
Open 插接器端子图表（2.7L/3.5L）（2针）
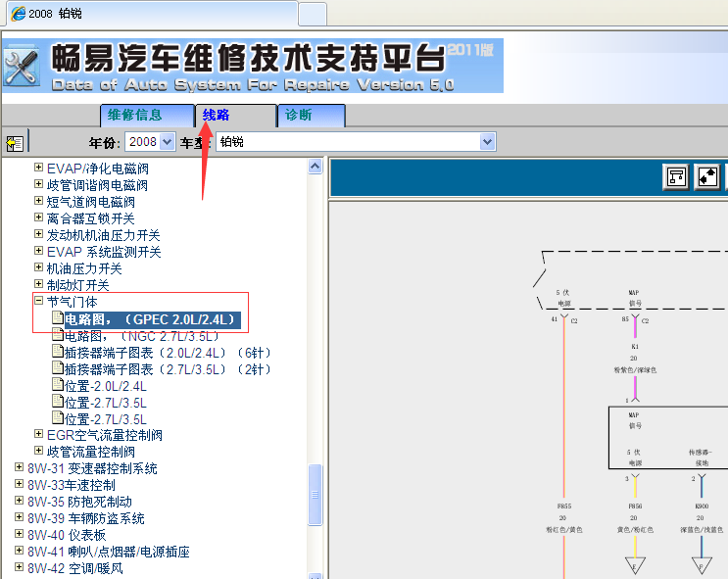(168, 369)
